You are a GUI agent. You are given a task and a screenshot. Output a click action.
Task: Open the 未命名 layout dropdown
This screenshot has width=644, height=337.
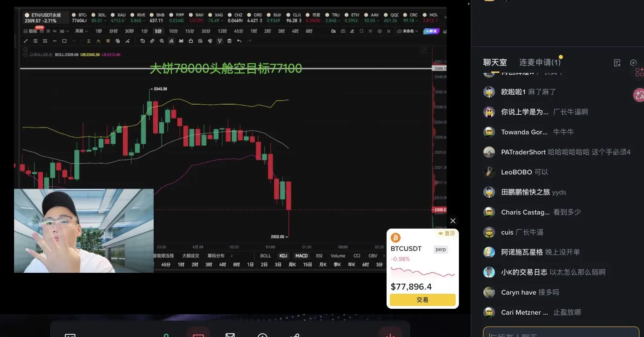pyautogui.click(x=408, y=31)
